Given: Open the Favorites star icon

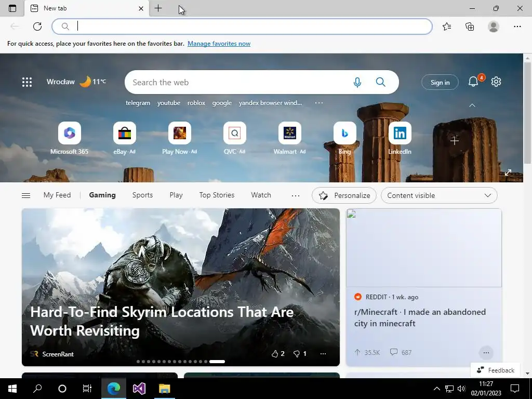Looking at the screenshot, I should point(447,26).
